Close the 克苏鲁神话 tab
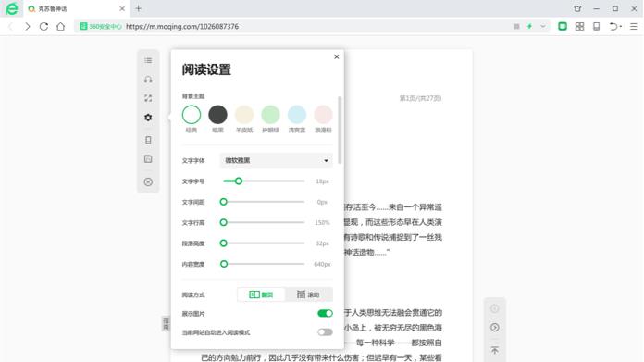This screenshot has height=362, width=644. pyautogui.click(x=122, y=8)
